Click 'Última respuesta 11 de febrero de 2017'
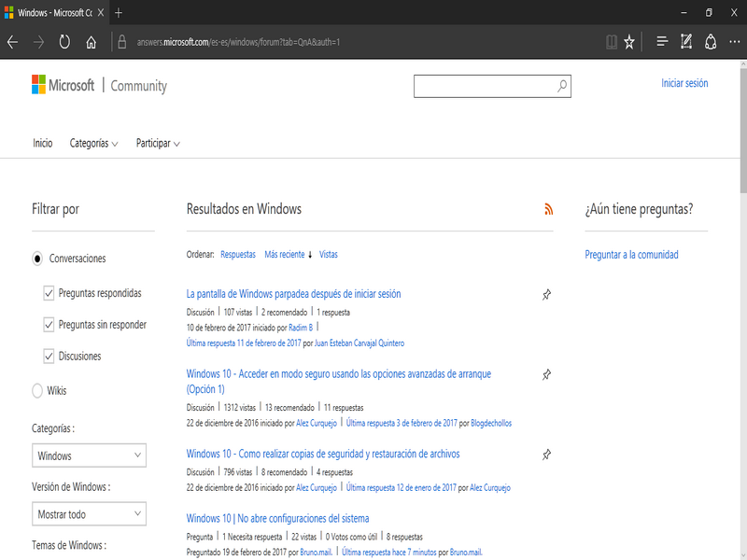Image resolution: width=747 pixels, height=560 pixels. point(244,343)
